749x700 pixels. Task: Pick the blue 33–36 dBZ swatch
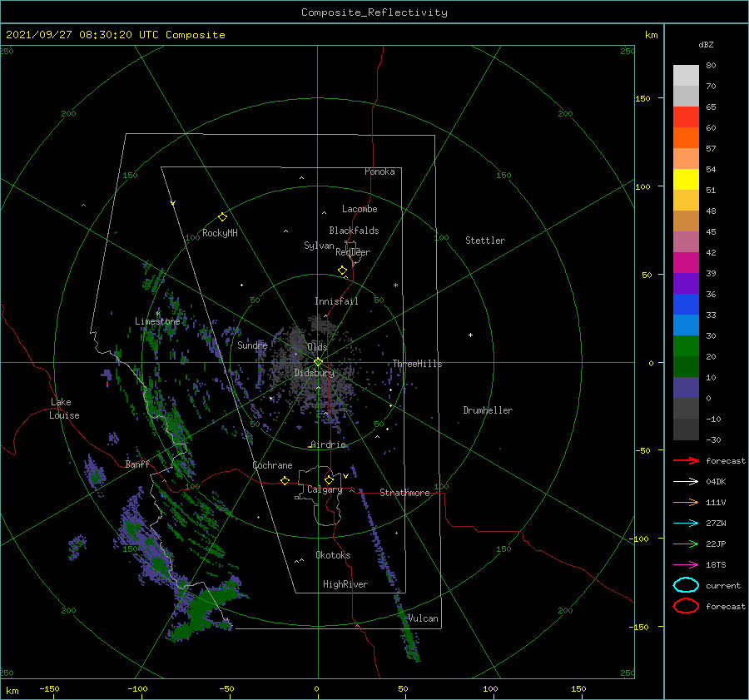(x=686, y=305)
